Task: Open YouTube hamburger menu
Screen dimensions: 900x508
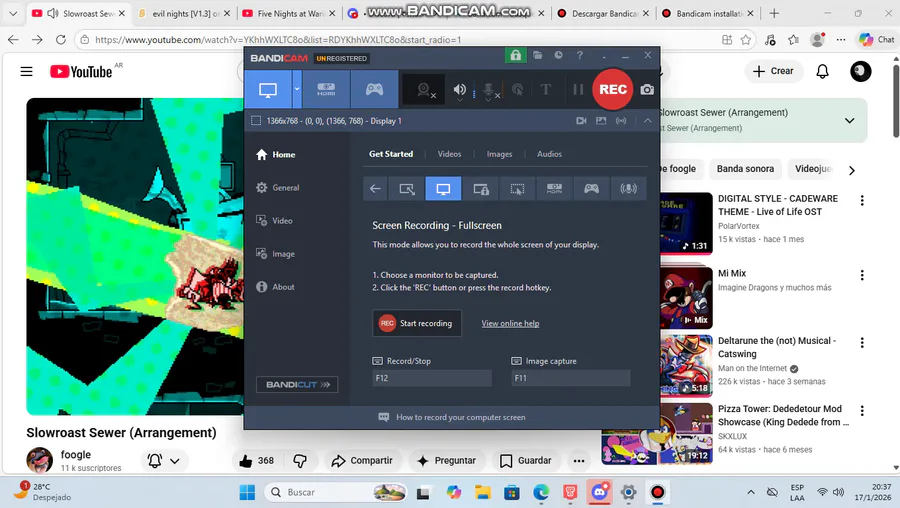Action: [26, 72]
